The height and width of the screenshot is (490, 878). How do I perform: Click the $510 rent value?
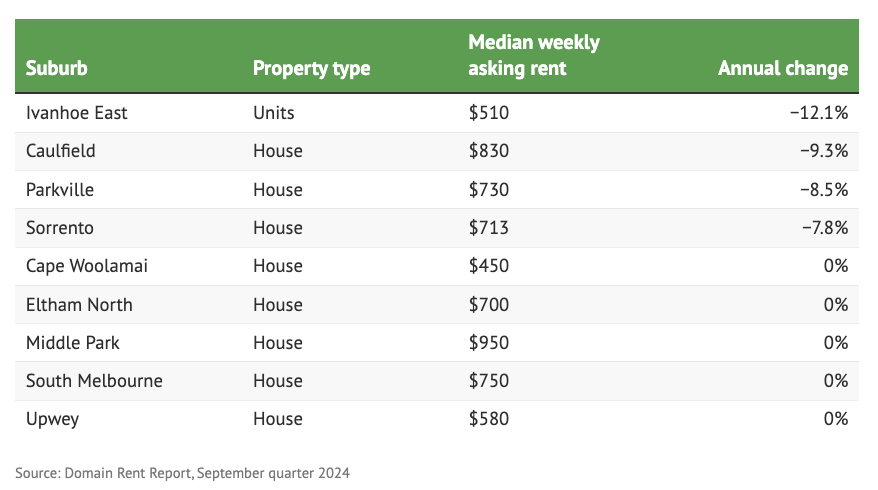pos(489,113)
